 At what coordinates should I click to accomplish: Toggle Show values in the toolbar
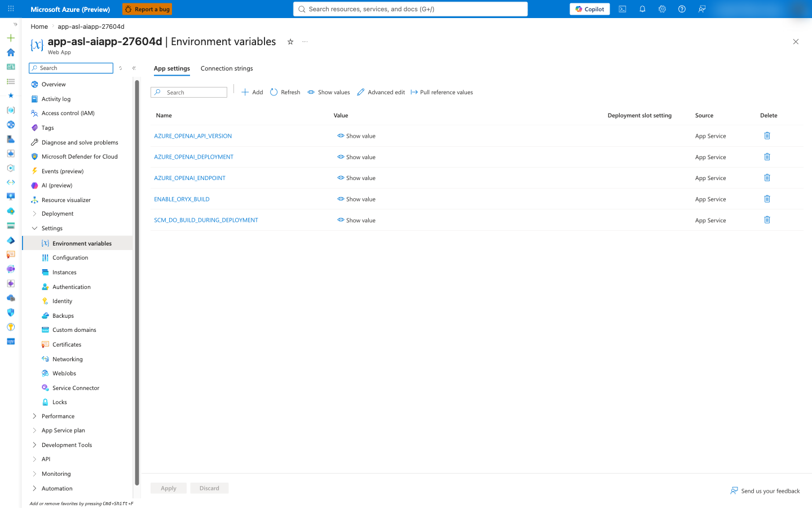329,92
